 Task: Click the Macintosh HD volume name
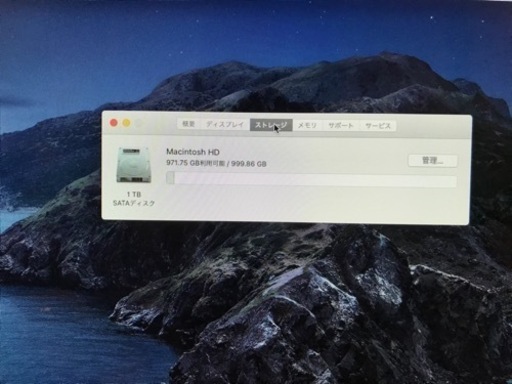click(x=193, y=152)
